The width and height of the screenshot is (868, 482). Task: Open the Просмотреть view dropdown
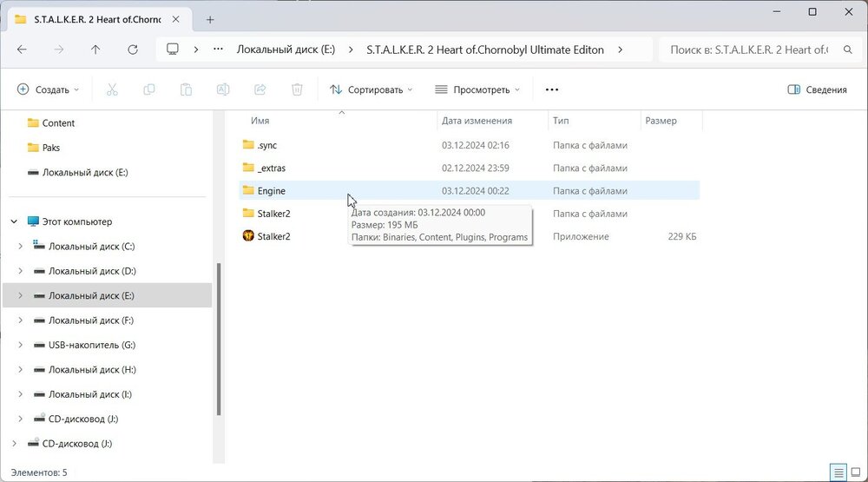pos(477,89)
